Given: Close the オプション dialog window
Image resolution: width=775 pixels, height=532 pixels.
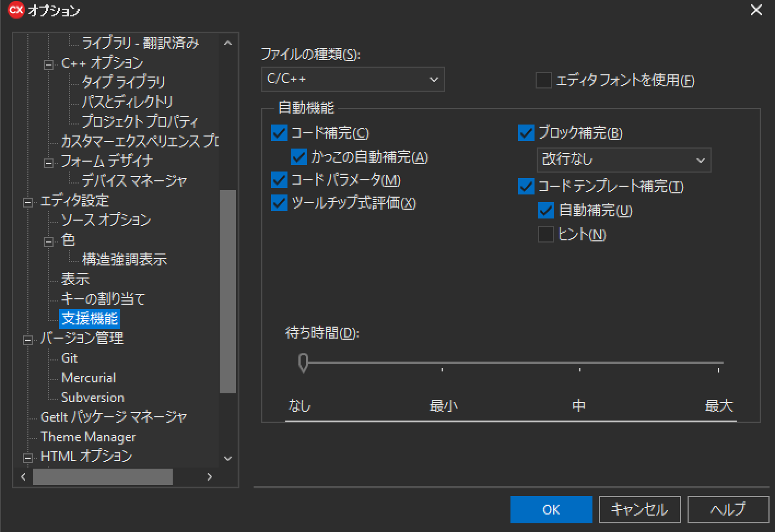Looking at the screenshot, I should pos(756,10).
